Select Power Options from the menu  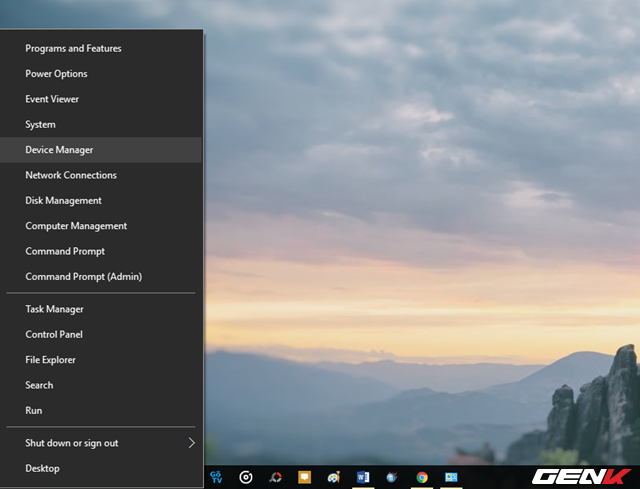click(101, 74)
